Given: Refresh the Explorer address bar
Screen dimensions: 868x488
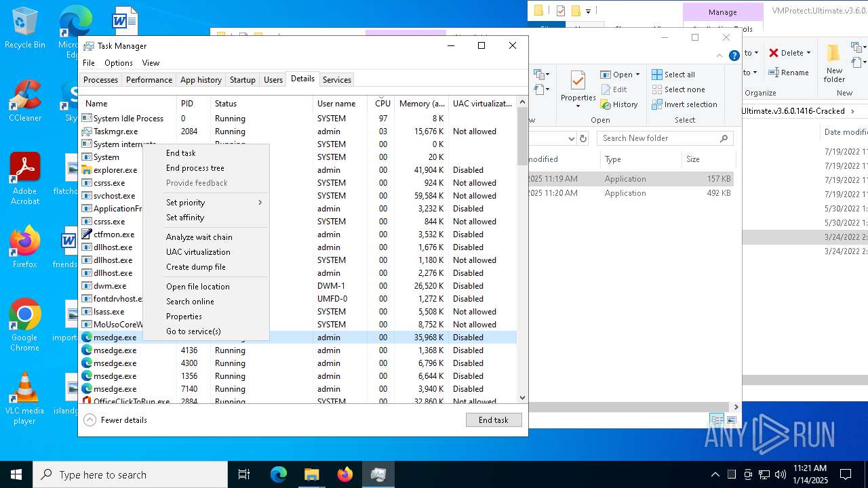Looking at the screenshot, I should pos(583,138).
